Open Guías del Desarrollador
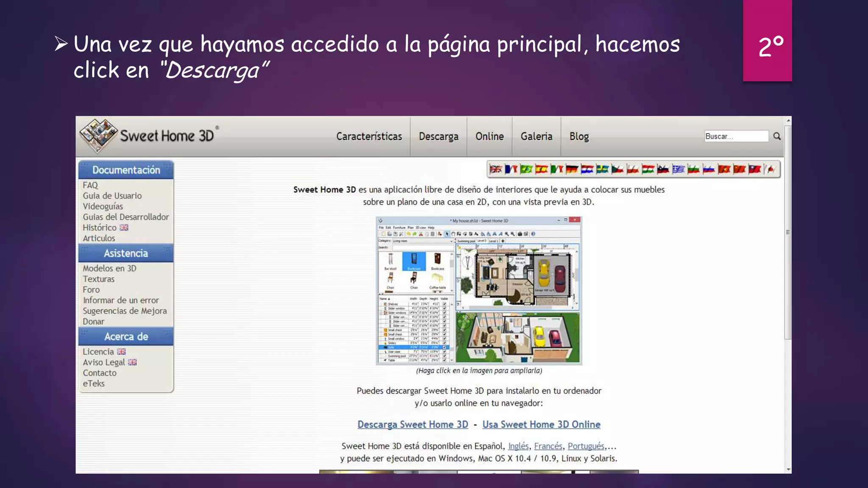Image resolution: width=868 pixels, height=488 pixels. click(x=126, y=217)
